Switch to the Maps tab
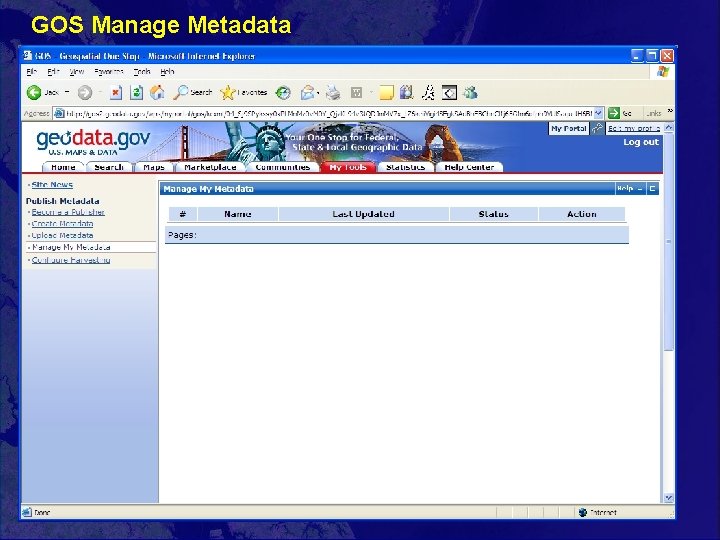This screenshot has height=540, width=720. point(154,167)
